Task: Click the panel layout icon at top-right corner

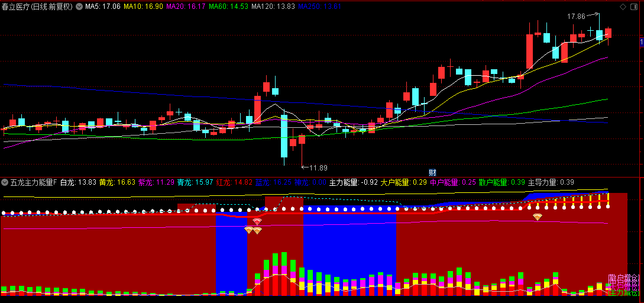Action: pos(635,7)
